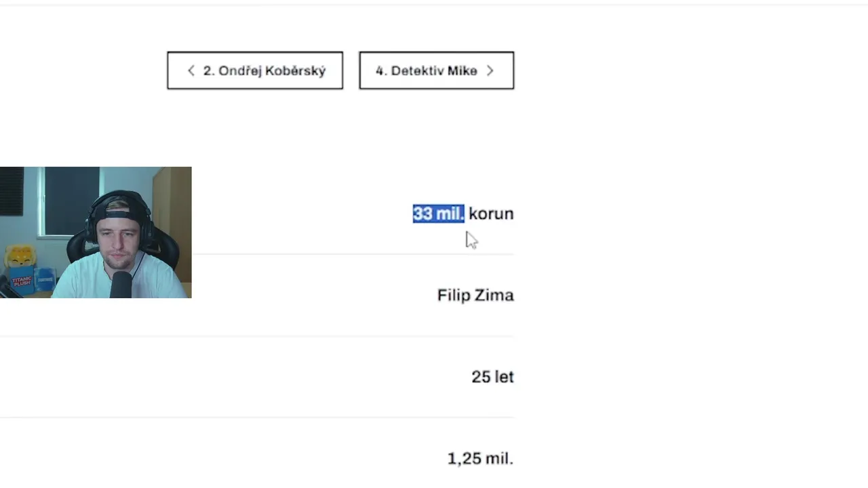The height and width of the screenshot is (488, 868).
Task: Click the microphone in the webcam feed
Action: (x=121, y=283)
